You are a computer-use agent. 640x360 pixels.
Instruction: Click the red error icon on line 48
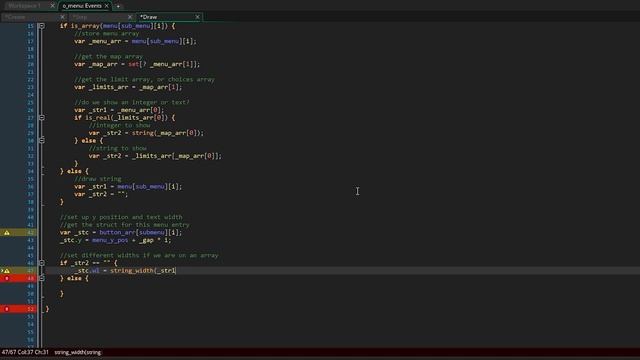[x=7, y=278]
